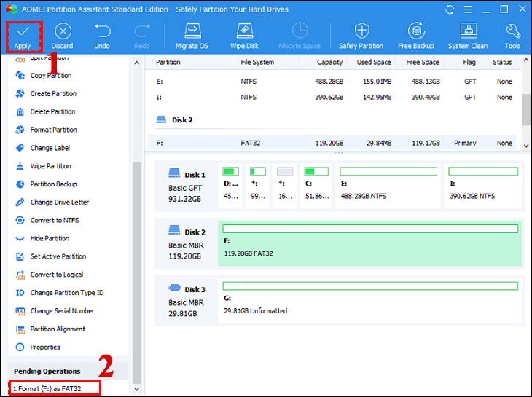The image size is (532, 397).
Task: Click the Disk 2 header in partition list
Action: pyautogui.click(x=175, y=120)
